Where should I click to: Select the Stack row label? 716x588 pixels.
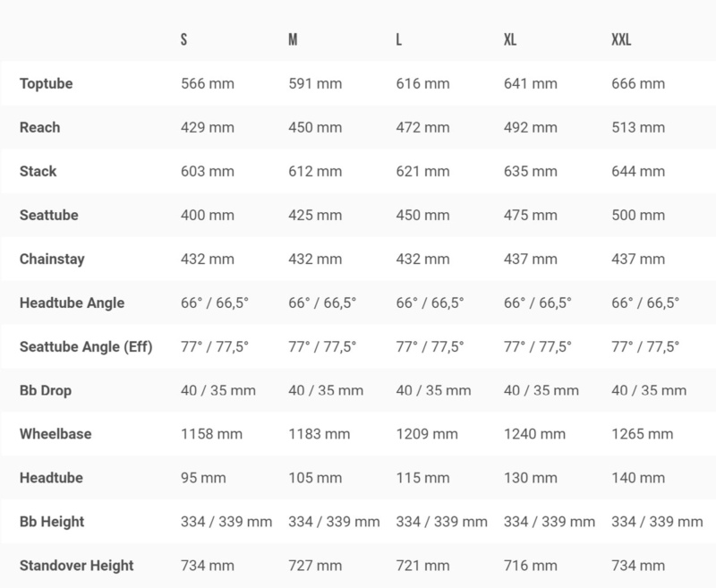(38, 172)
